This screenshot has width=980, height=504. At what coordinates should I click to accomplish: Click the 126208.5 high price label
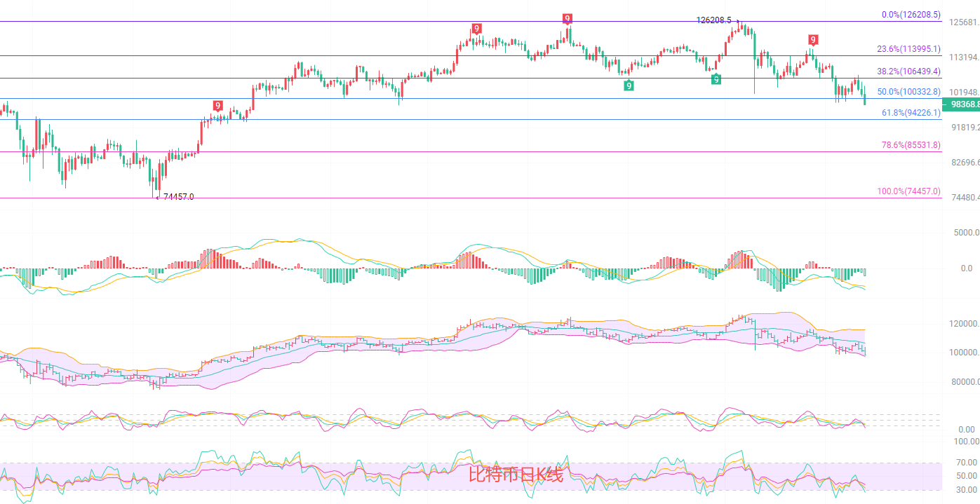(x=714, y=20)
